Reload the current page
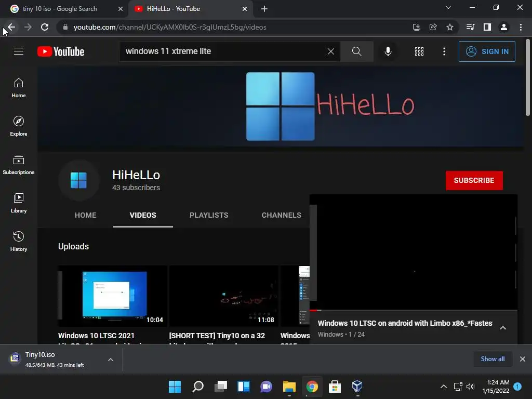This screenshot has width=532, height=399. click(x=45, y=27)
